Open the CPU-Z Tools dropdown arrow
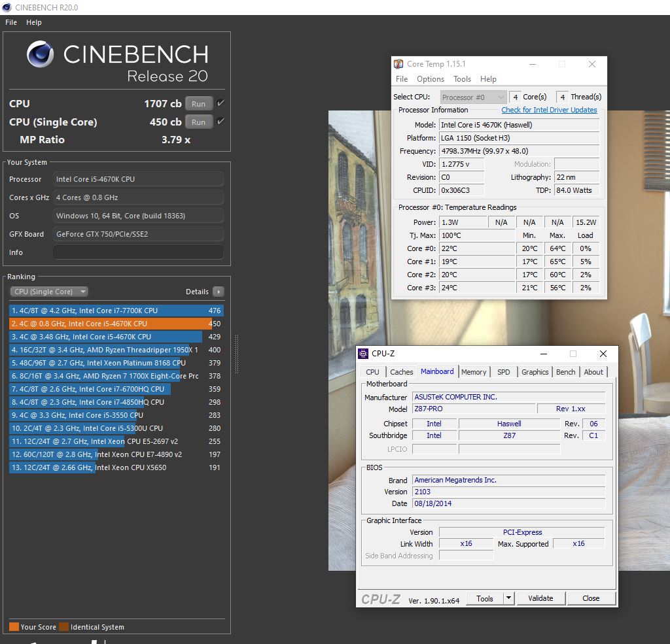The image size is (670, 644). point(508,598)
